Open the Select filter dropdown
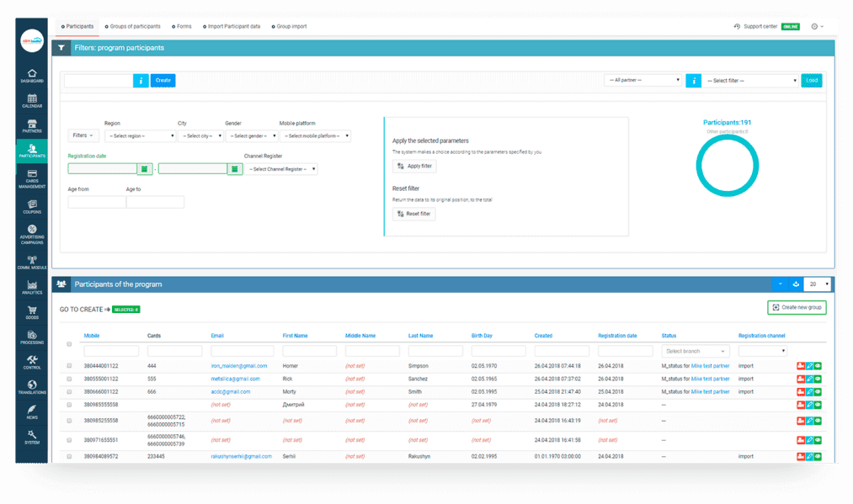This screenshot has width=853, height=504. 750,81
